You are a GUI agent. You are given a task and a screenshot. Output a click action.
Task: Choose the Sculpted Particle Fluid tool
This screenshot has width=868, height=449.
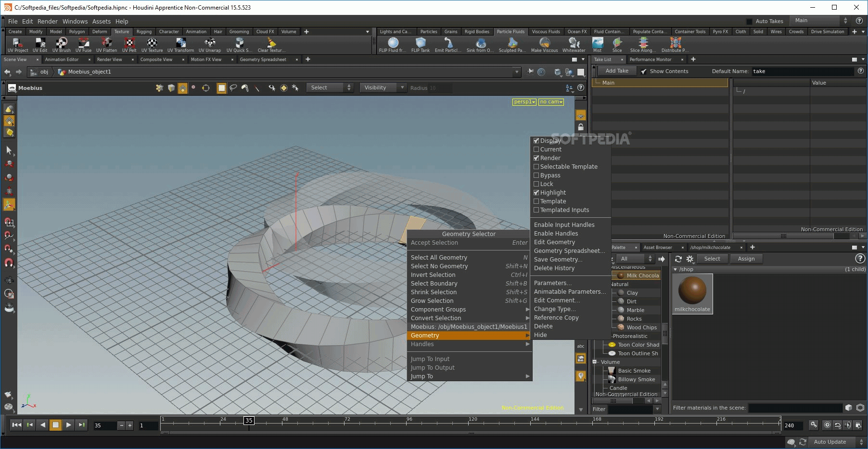tap(512, 45)
